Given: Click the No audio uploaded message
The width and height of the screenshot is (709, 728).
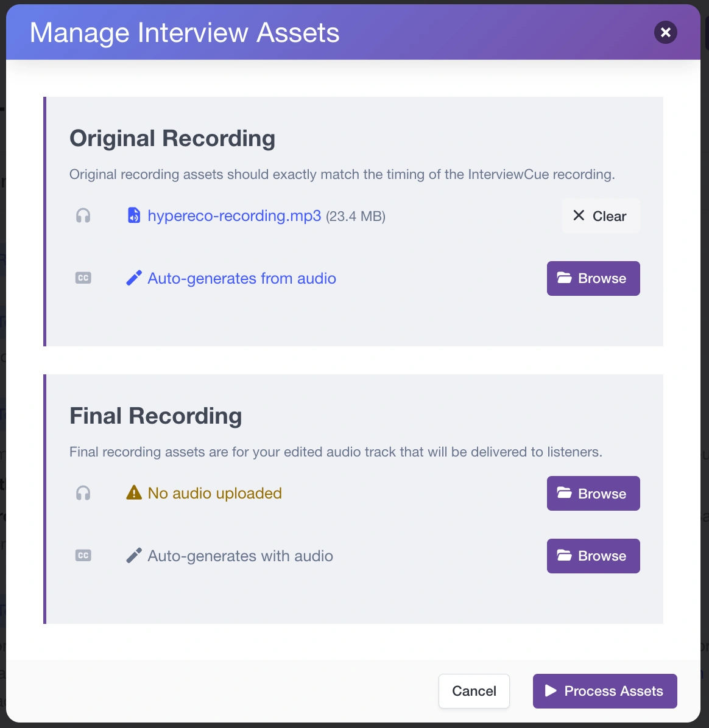Looking at the screenshot, I should point(215,493).
